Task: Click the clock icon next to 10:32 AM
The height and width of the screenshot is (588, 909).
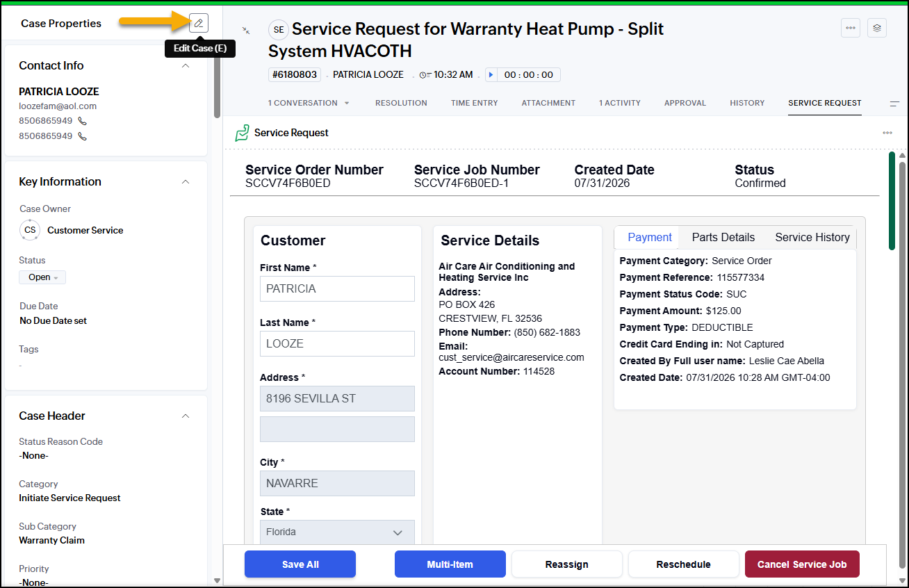Action: coord(425,75)
